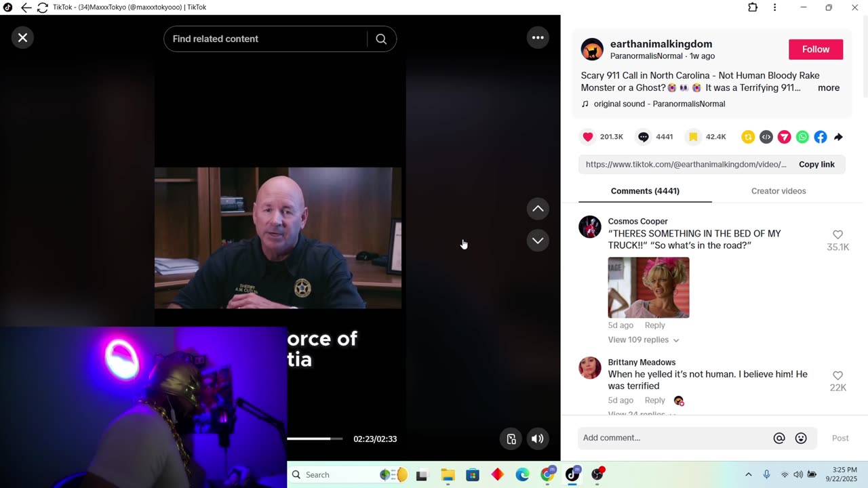Screen dimensions: 868x488
Task: Follow earthanimalkingdom
Action: 816,49
